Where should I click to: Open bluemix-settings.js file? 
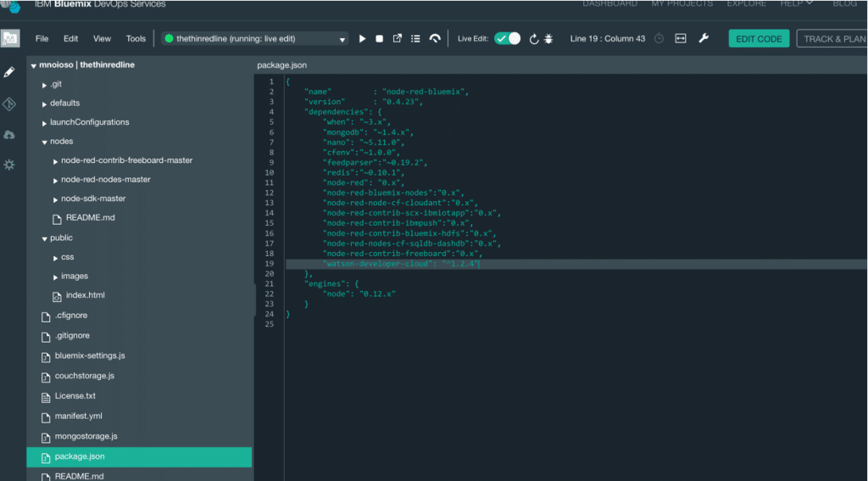pyautogui.click(x=90, y=355)
